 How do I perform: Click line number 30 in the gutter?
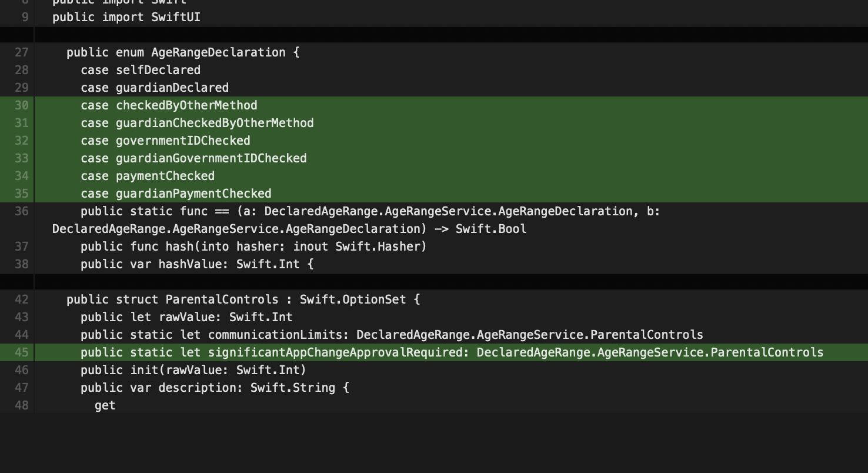click(21, 105)
